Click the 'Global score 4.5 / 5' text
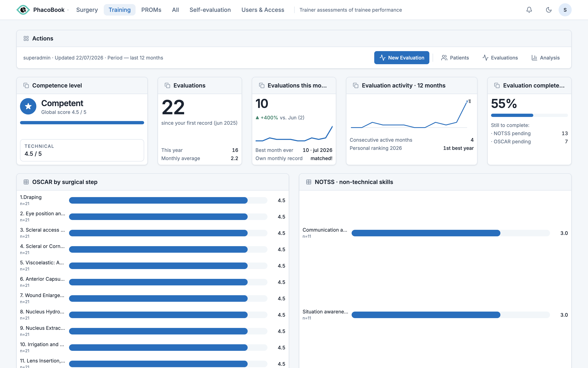The height and width of the screenshot is (368, 588). [x=64, y=112]
